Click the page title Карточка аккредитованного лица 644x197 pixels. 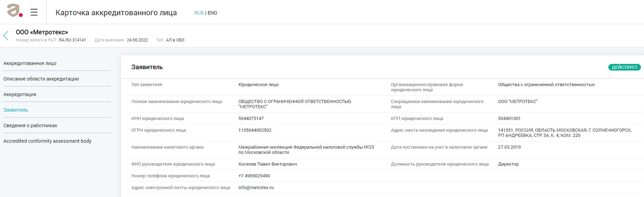[116, 13]
